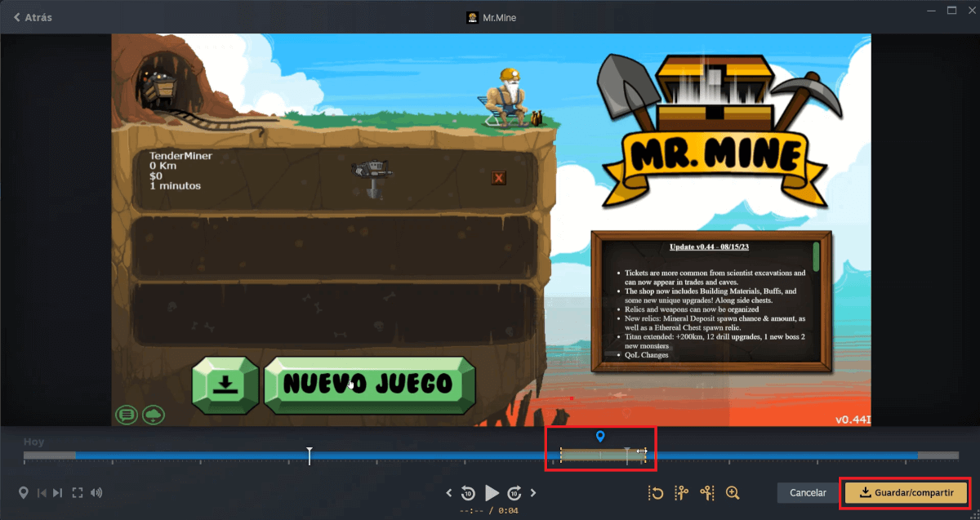Click the Mr.Mine game icon in title bar
This screenshot has height=520, width=980.
[472, 17]
